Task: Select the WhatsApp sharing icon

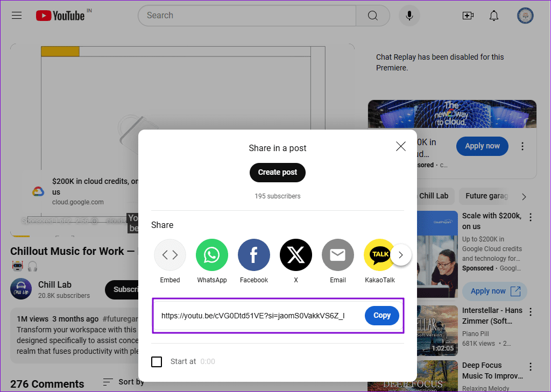Action: pyautogui.click(x=211, y=255)
